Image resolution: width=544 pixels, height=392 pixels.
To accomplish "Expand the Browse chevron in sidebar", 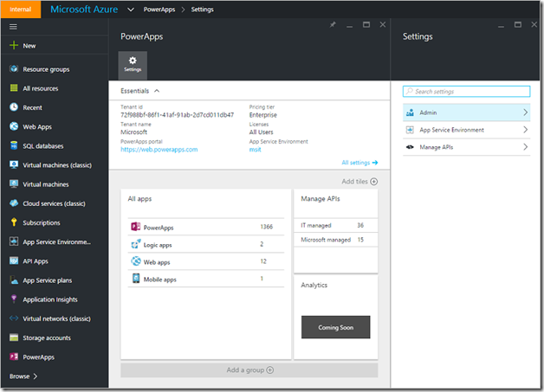I will (x=35, y=376).
